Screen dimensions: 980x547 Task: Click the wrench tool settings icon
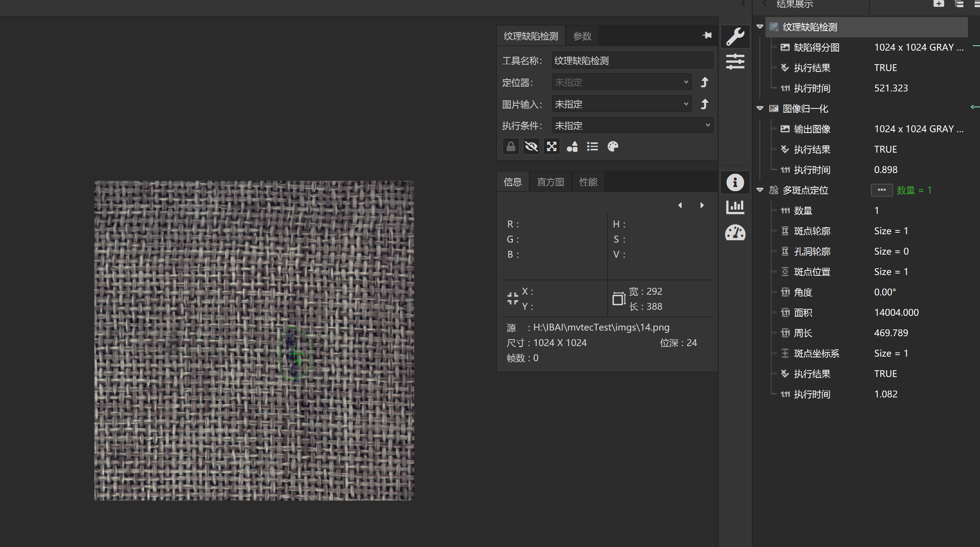[x=735, y=37]
